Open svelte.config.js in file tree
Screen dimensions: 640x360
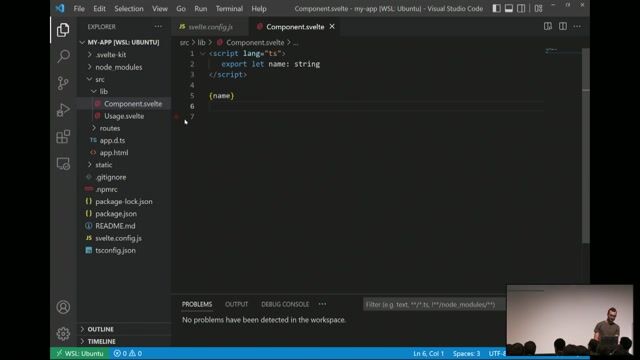point(124,238)
